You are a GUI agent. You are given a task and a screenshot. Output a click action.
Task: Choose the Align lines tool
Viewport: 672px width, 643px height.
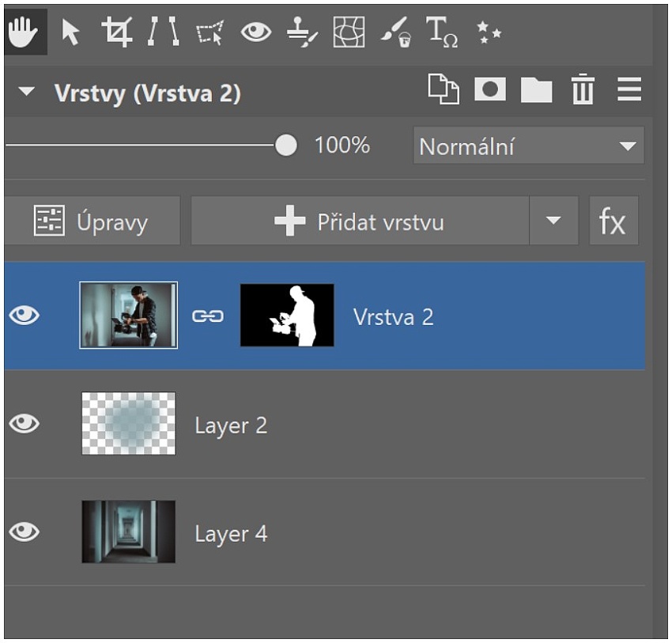tap(164, 32)
